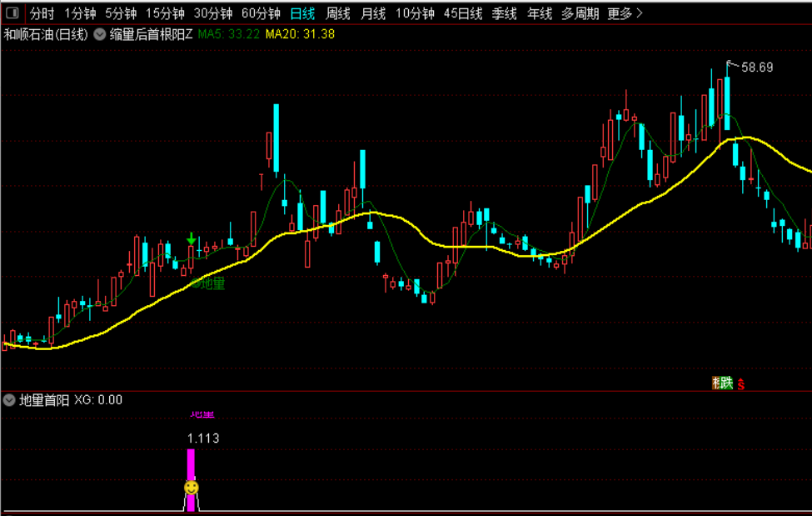This screenshot has height=516, width=812.
Task: Click the 涨跌 badge icon at chart bottom
Action: [722, 383]
